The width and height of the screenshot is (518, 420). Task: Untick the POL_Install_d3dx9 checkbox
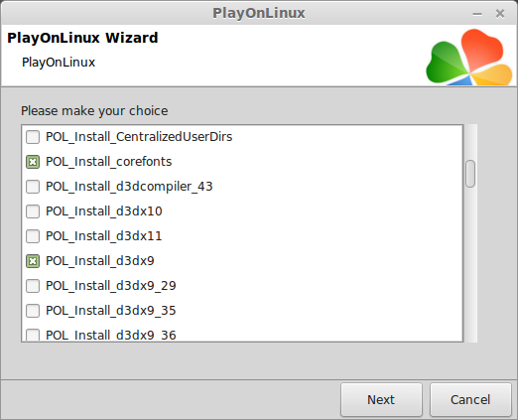(33, 261)
